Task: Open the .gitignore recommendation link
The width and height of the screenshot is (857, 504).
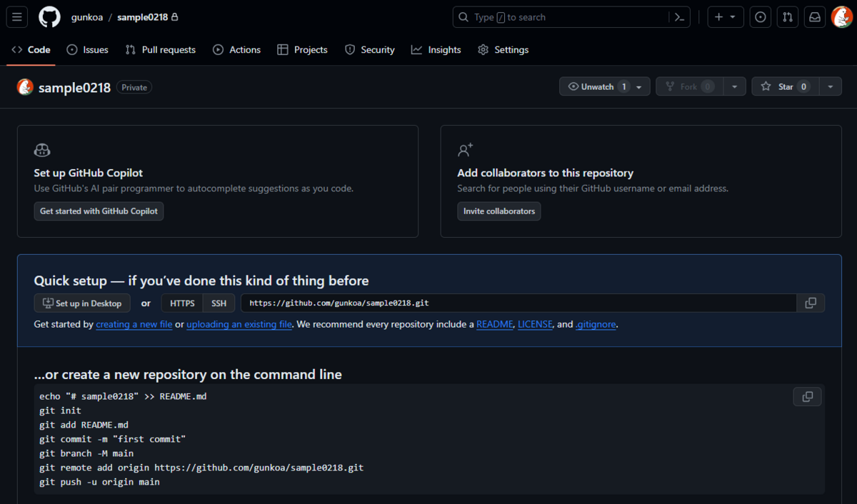Action: (x=596, y=324)
